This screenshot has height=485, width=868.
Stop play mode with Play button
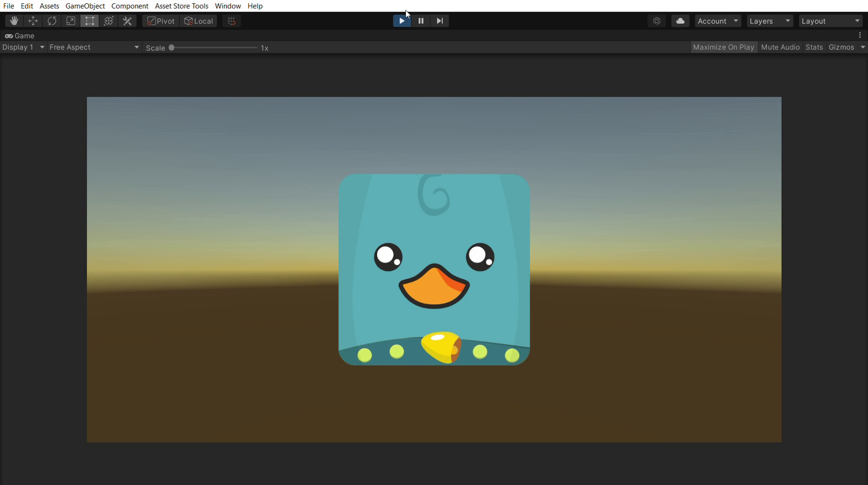(402, 21)
